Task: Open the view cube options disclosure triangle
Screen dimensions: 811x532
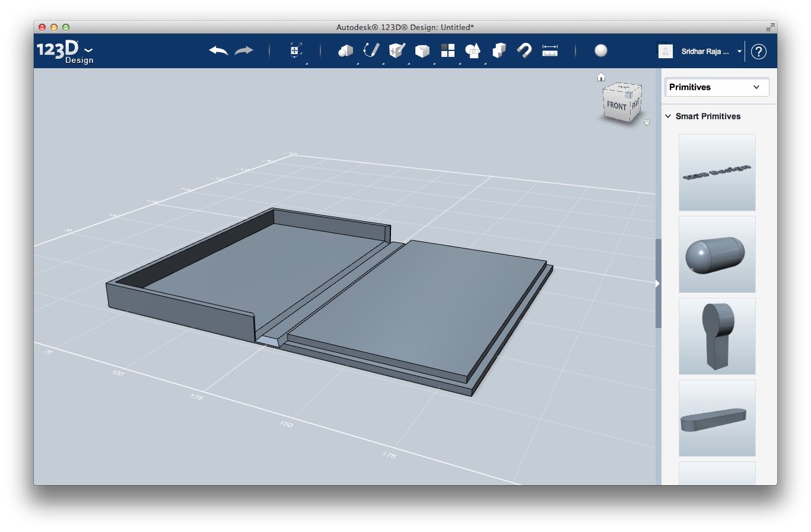Action: coord(647,123)
